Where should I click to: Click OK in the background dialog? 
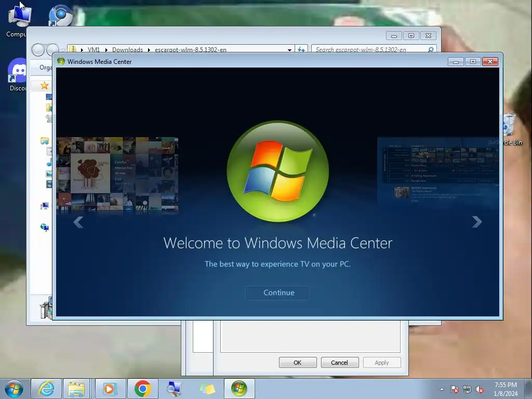click(x=298, y=362)
